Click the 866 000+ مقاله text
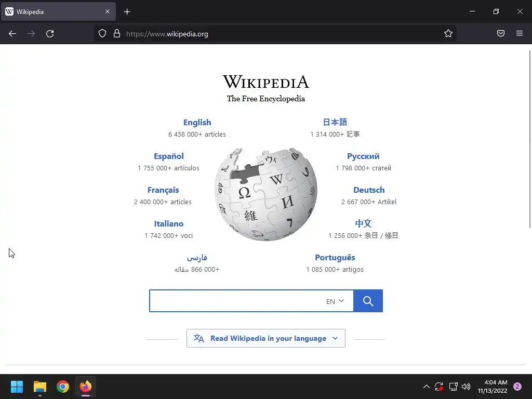 click(x=197, y=270)
